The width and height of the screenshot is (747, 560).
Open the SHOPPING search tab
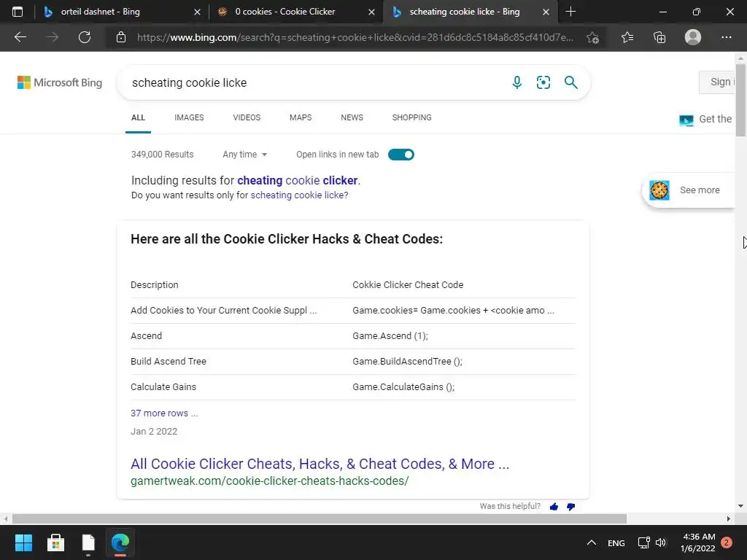[x=412, y=117]
